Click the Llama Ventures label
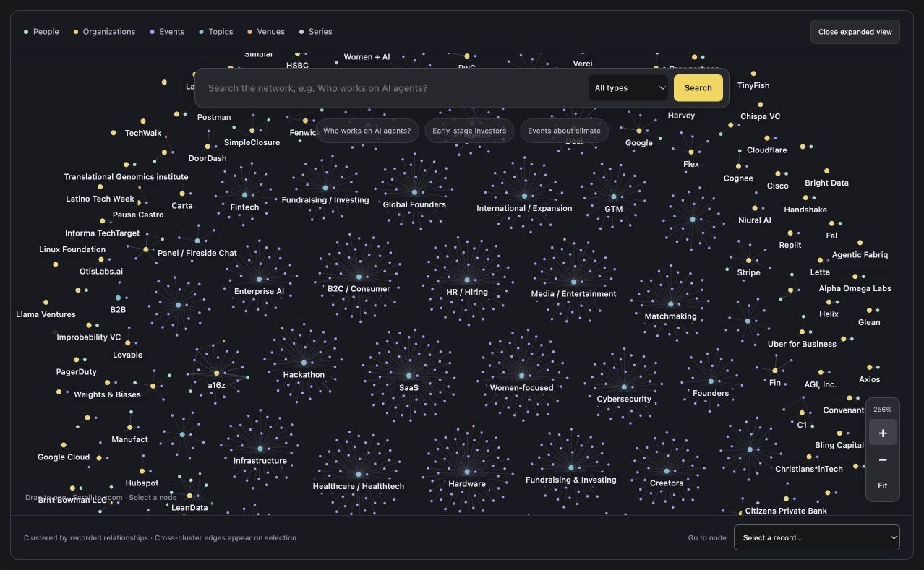This screenshot has height=570, width=924. point(46,314)
